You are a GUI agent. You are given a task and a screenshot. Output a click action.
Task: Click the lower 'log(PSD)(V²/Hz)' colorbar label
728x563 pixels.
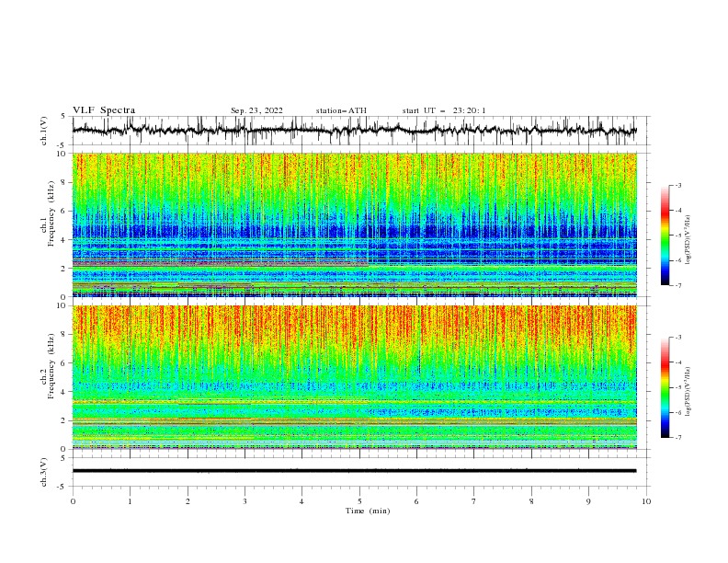click(688, 392)
